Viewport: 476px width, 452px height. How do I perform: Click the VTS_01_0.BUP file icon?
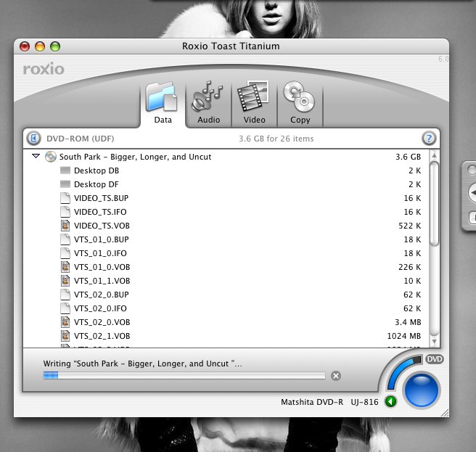(x=65, y=239)
